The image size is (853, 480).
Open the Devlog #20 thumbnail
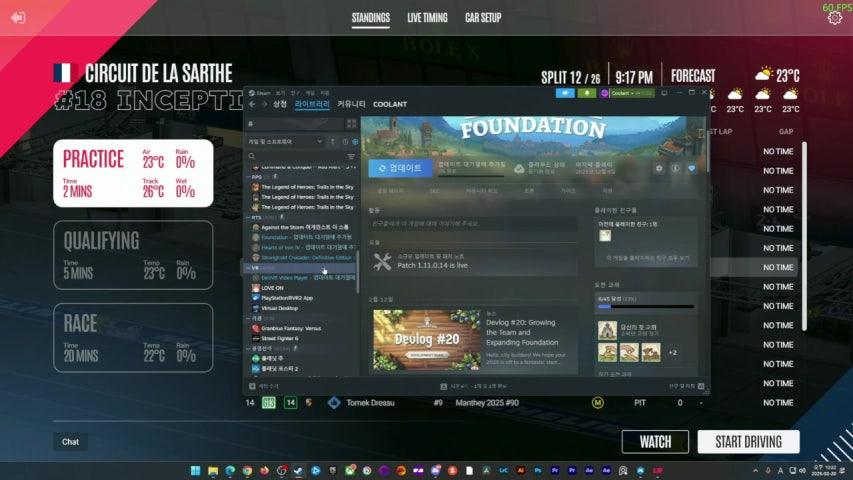[x=427, y=340]
